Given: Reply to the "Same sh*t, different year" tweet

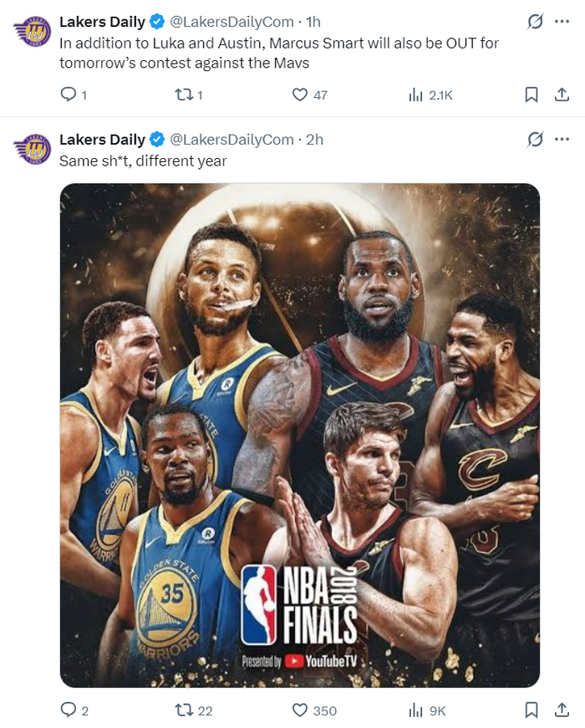Looking at the screenshot, I should click(x=69, y=710).
